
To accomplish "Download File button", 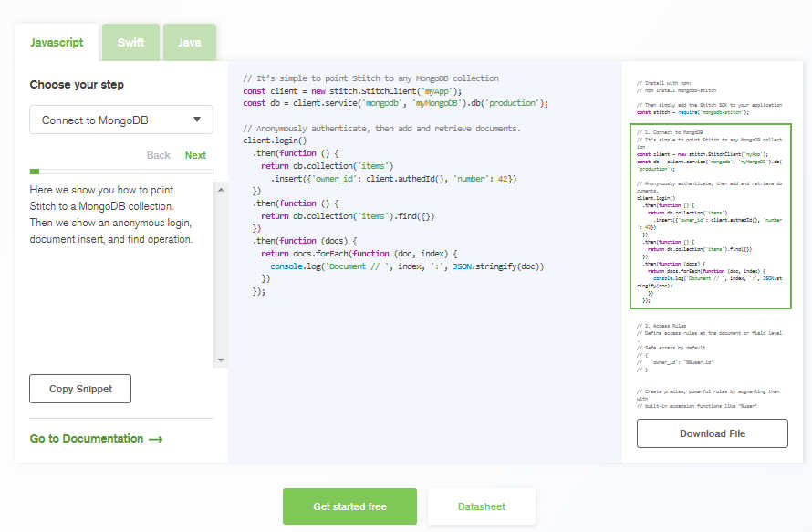I will 713,433.
